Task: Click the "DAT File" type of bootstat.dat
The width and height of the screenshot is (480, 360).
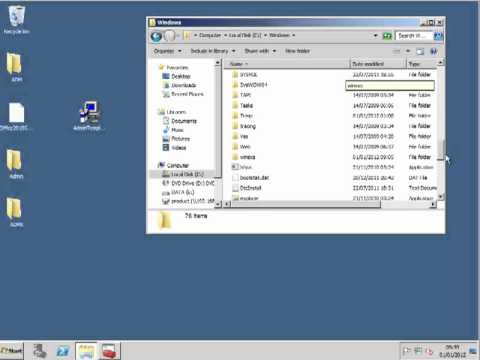Action: [x=418, y=178]
